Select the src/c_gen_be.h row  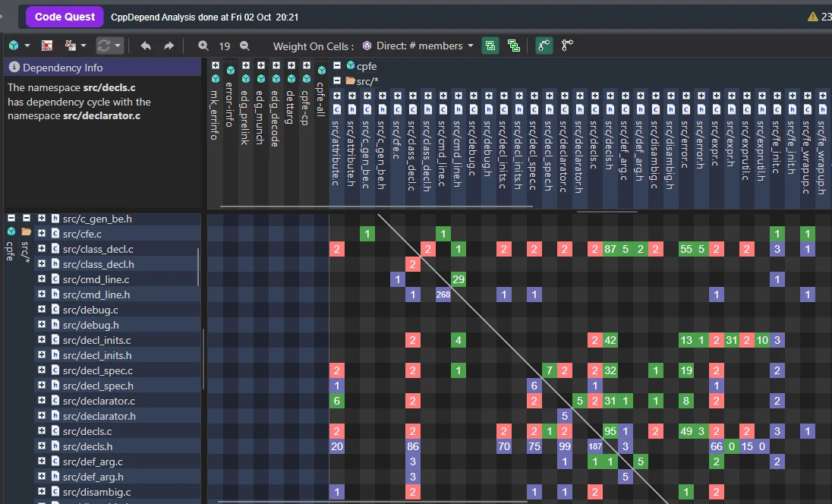coord(118,219)
